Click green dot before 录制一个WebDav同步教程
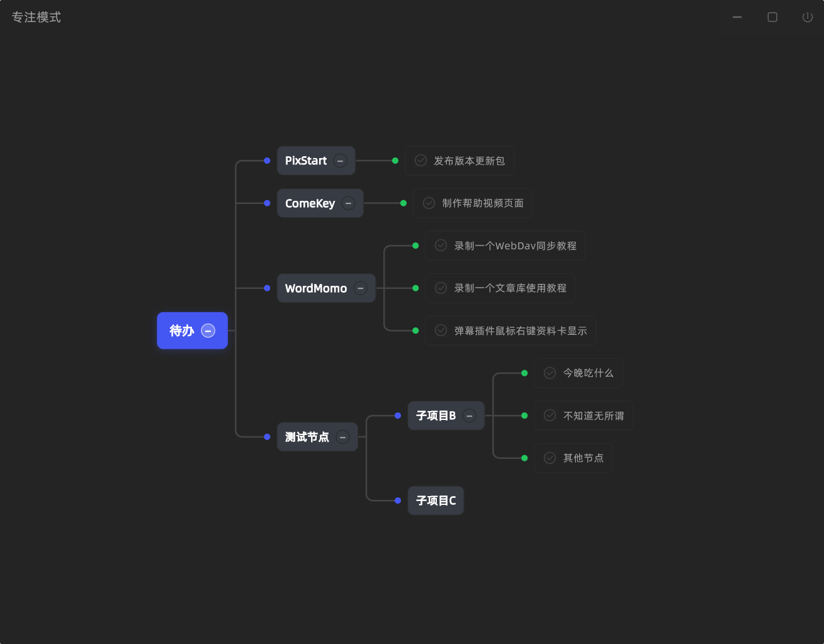The height and width of the screenshot is (644, 824). click(x=415, y=246)
